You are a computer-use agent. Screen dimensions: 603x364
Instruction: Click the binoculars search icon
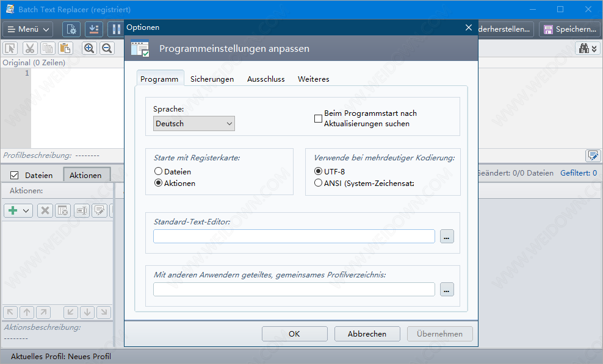(x=584, y=48)
